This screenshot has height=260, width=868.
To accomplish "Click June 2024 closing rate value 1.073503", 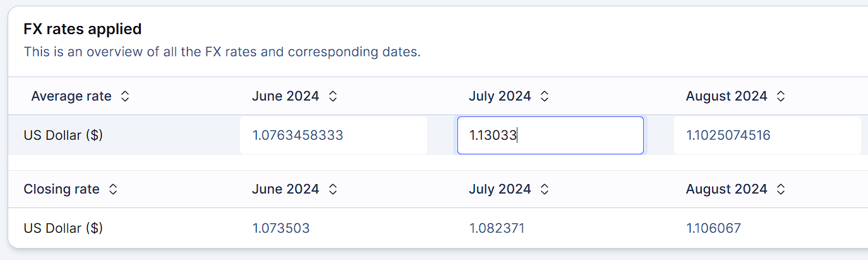I will 281,228.
